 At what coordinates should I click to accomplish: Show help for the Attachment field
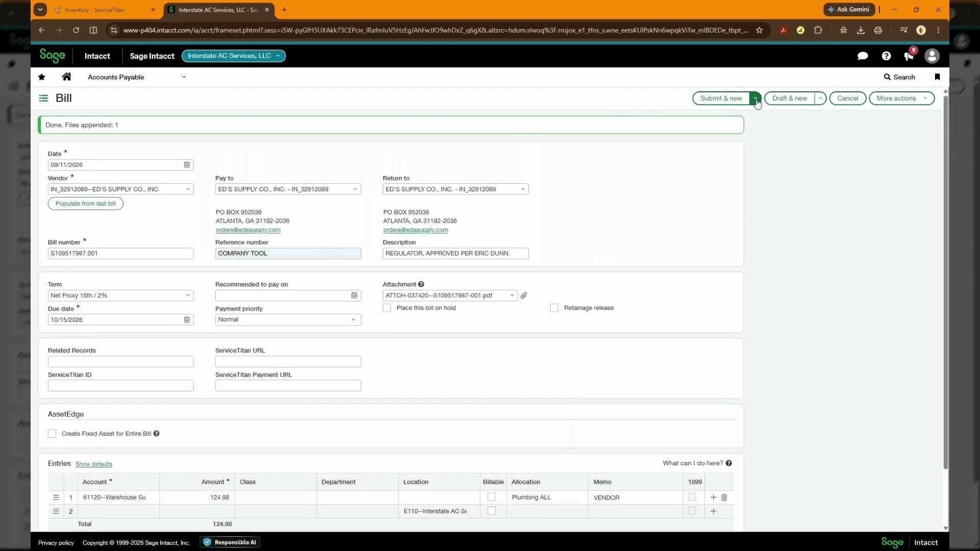(x=421, y=284)
